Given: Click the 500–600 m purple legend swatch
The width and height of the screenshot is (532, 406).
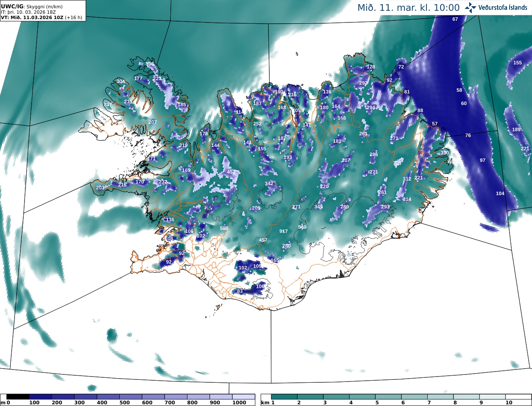Looking at the screenshot, I should [x=131, y=397].
